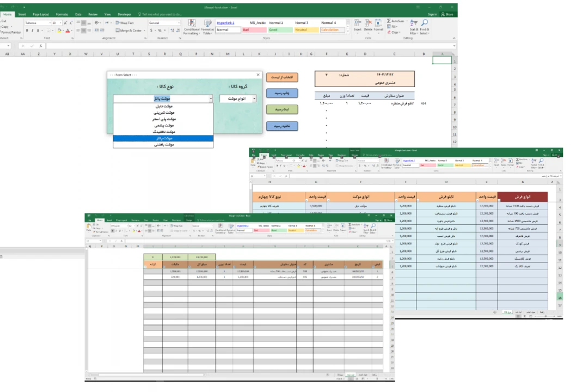Switch to Page Layout tab in top window
Screen dimensions: 588x392
(40, 14)
